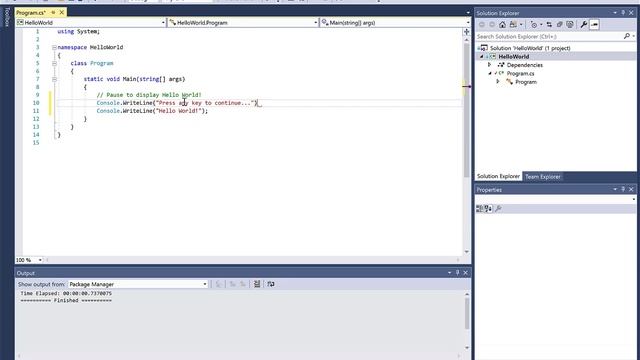Open Pending Changes Filter dropdown arrow
Screen dimensions: 640x360
coord(541,25)
